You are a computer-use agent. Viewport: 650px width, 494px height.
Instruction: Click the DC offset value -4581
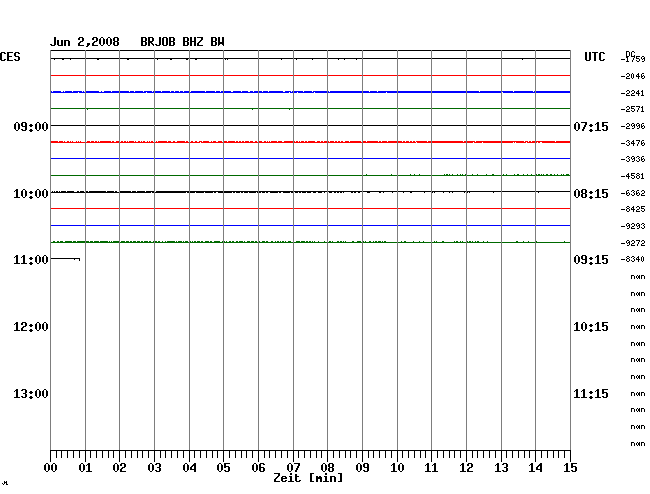pos(633,177)
